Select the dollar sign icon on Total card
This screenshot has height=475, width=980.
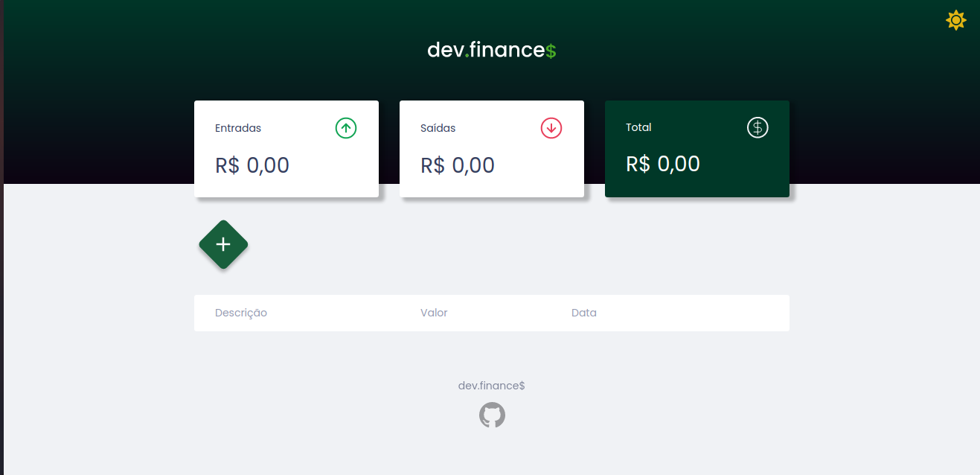(x=758, y=127)
